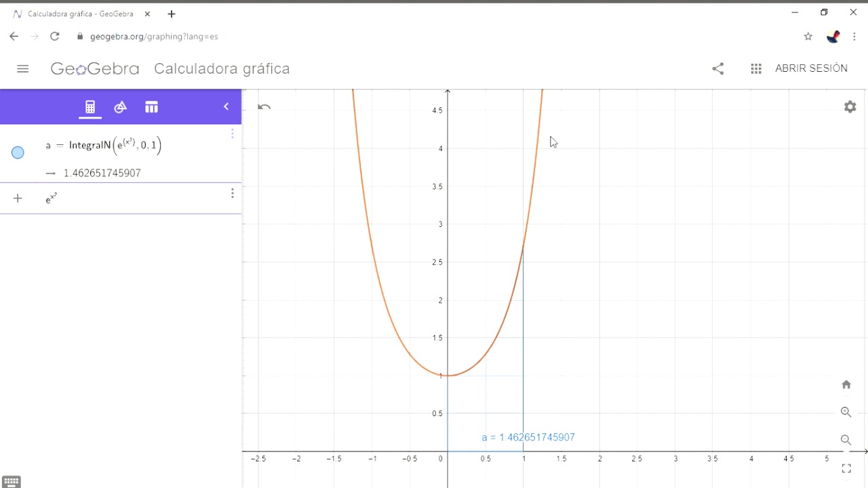Share the construction
Image resolution: width=868 pixels, height=488 pixels.
718,68
